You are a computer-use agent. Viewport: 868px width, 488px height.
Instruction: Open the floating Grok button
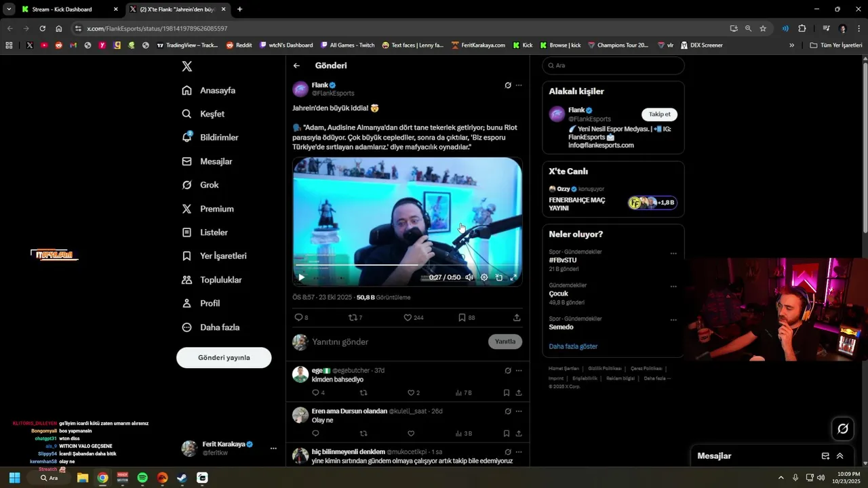pyautogui.click(x=843, y=428)
